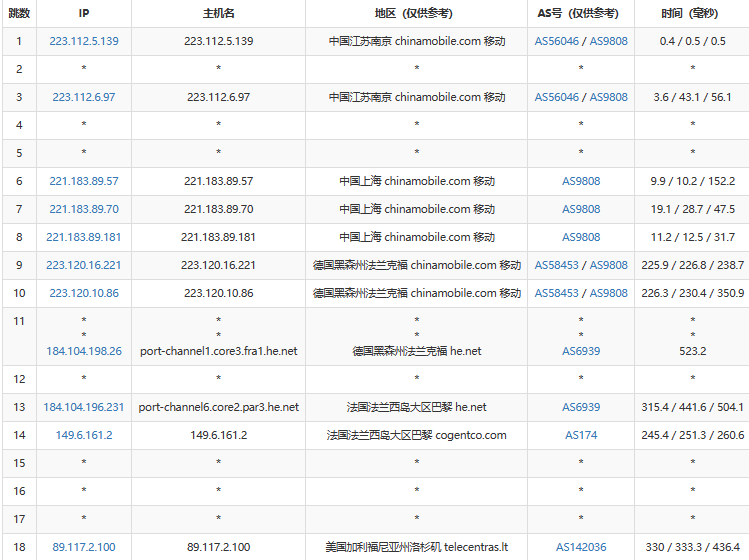Screen dimensions: 749x560
Task: Click AS6939 link in hop 13 row
Action: pyautogui.click(x=581, y=407)
